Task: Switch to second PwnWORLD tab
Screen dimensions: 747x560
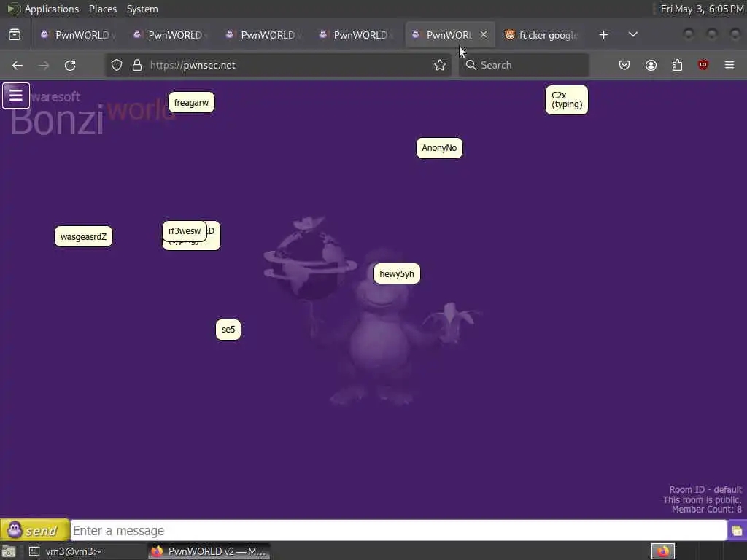Action: click(x=170, y=35)
